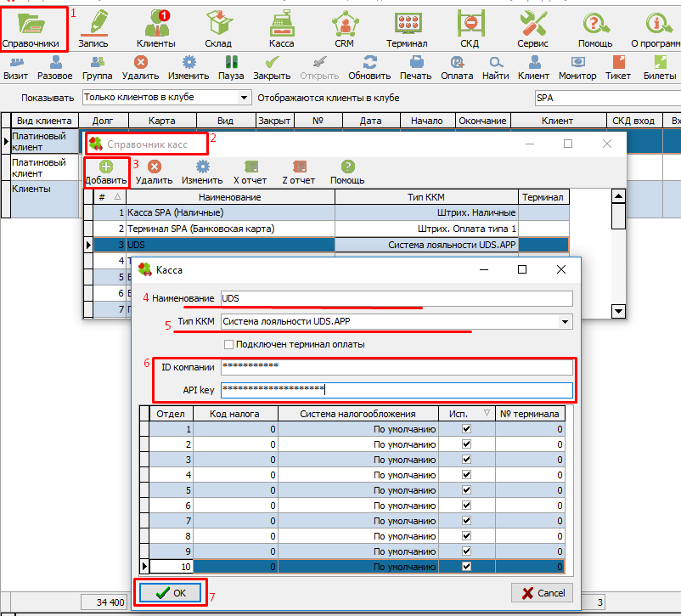The width and height of the screenshot is (681, 616).
Task: Open the Клиенты section with notification badge
Action: click(x=156, y=29)
